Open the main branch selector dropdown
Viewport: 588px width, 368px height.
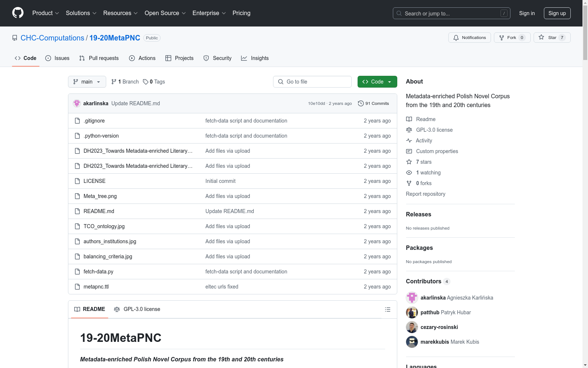click(87, 82)
